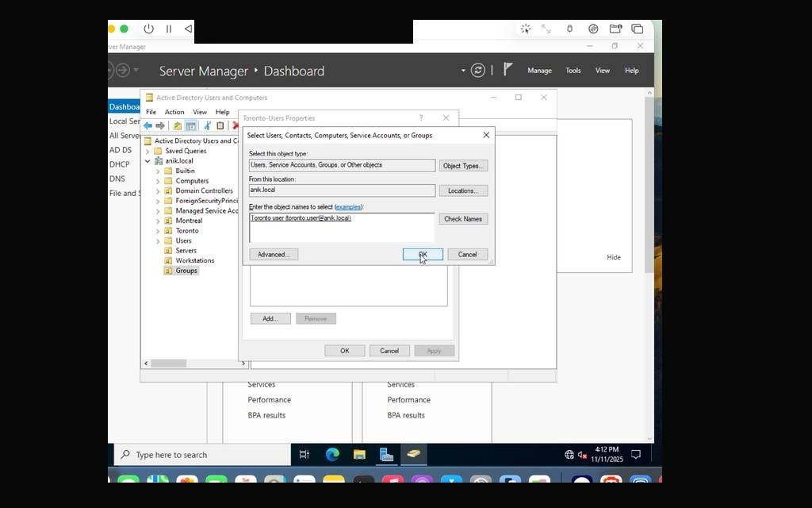
Task: Open Server Manager notifications flag
Action: (x=508, y=70)
